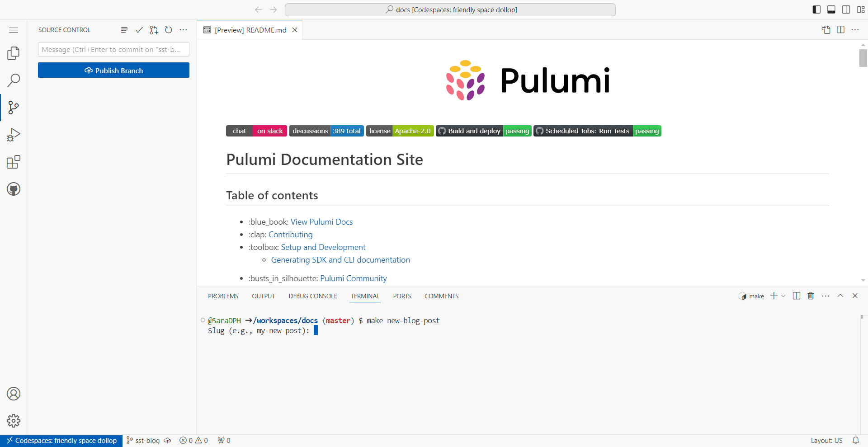Click the forwarded ports status item
The image size is (868, 447).
click(x=224, y=441)
